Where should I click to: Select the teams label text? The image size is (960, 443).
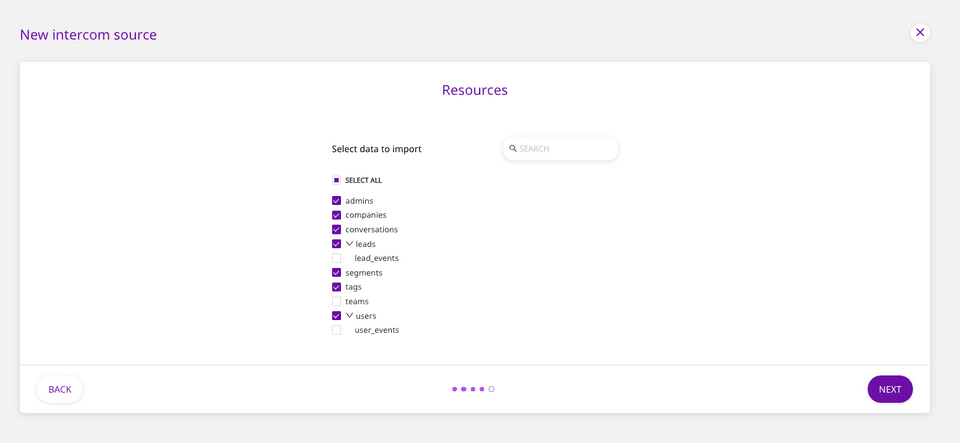coord(357,301)
